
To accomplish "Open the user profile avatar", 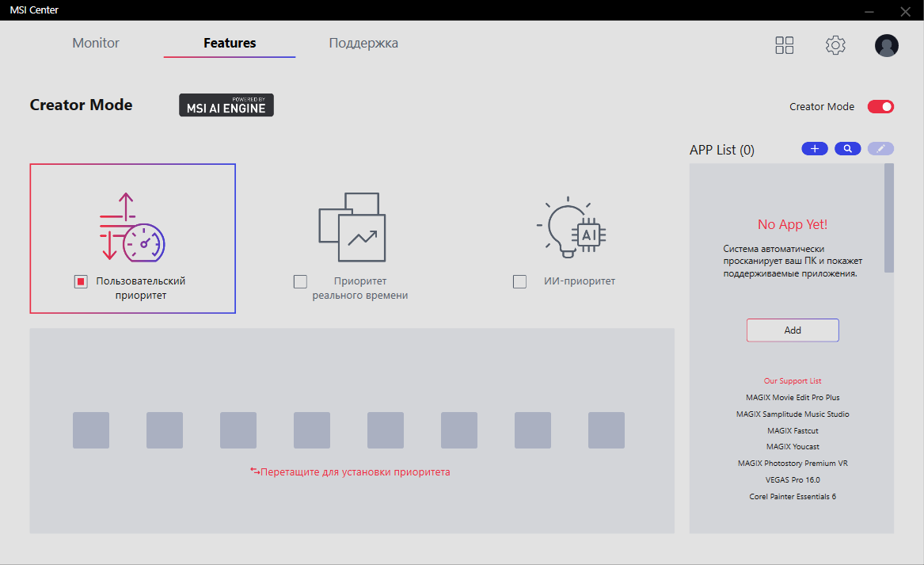I will click(886, 45).
